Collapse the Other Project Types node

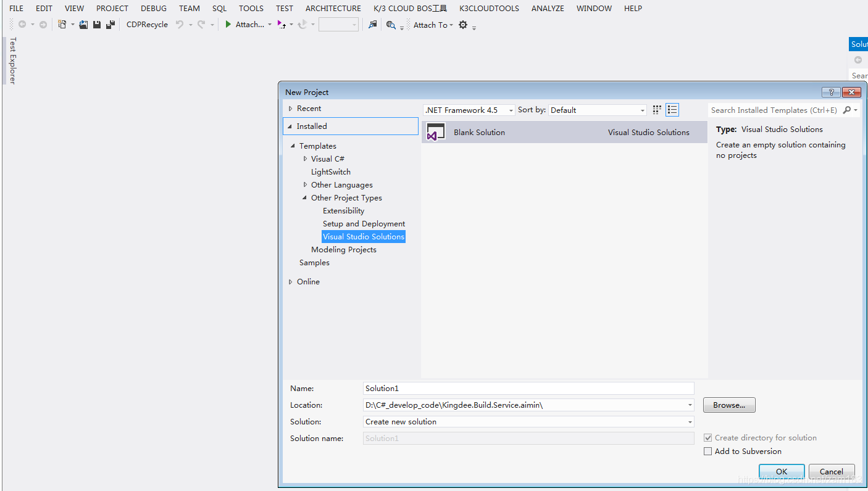(305, 198)
